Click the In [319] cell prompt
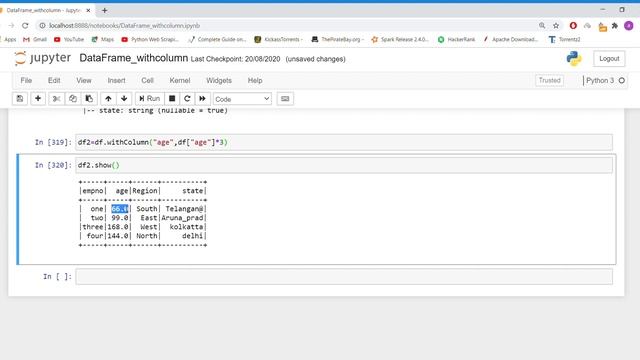 coord(53,142)
